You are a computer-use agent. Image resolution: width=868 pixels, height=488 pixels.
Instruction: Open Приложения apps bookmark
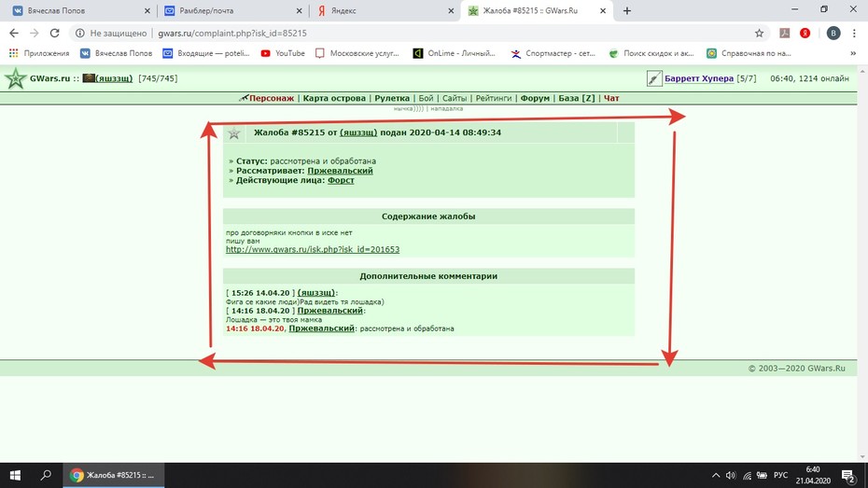[x=39, y=53]
